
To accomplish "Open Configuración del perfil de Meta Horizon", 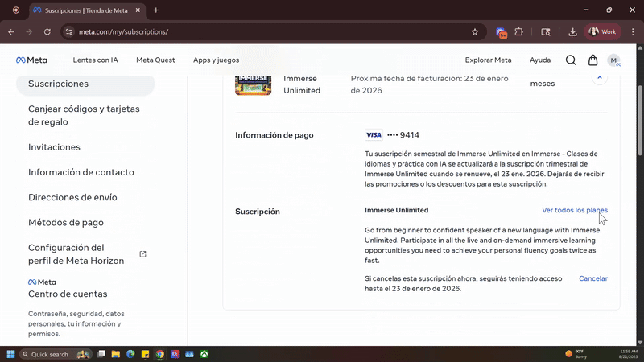I will point(76,254).
